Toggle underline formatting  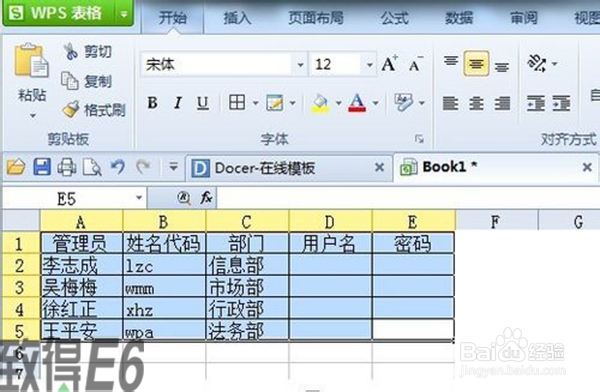[202, 103]
